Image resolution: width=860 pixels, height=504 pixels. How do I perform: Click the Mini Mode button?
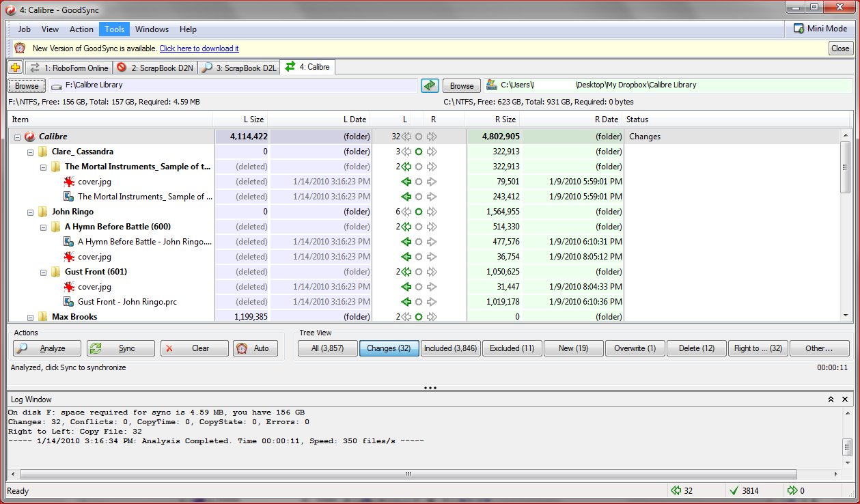(820, 29)
